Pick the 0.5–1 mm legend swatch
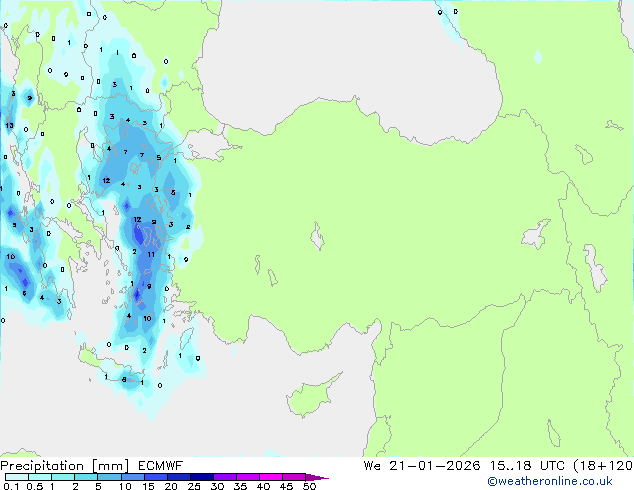The height and width of the screenshot is (490, 634). pyautogui.click(x=40, y=477)
